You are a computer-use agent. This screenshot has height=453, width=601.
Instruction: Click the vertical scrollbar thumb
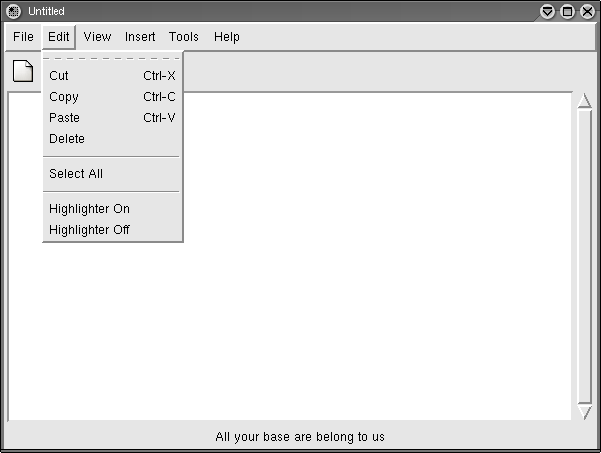click(585, 256)
